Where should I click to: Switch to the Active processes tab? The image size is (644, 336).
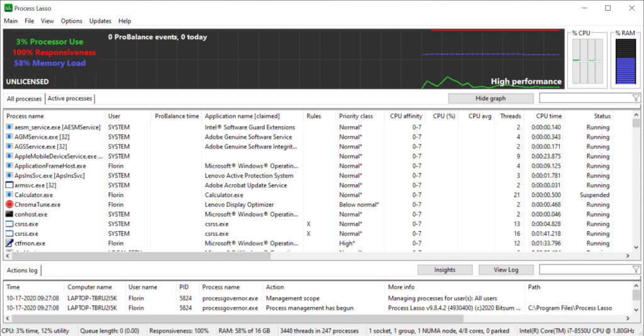point(70,99)
